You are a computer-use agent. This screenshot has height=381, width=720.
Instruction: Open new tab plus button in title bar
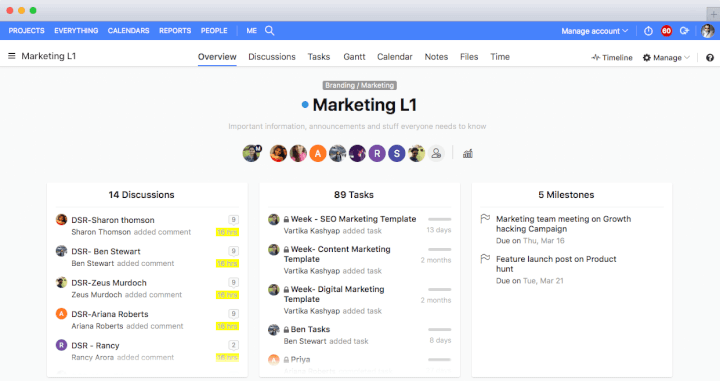tap(714, 14)
